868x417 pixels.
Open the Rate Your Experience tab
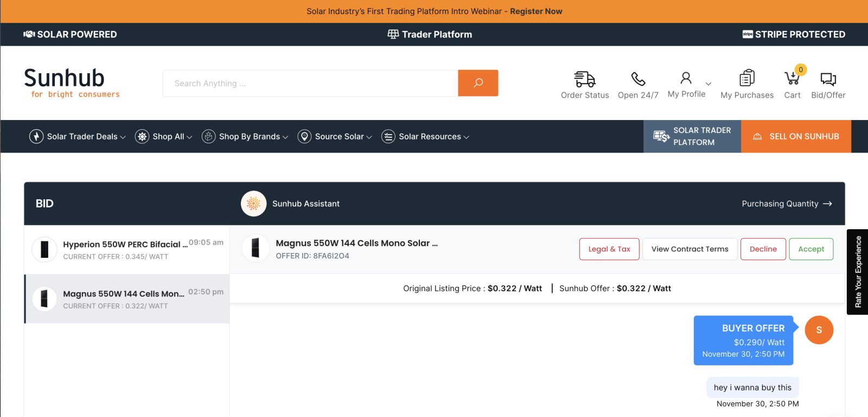click(858, 271)
